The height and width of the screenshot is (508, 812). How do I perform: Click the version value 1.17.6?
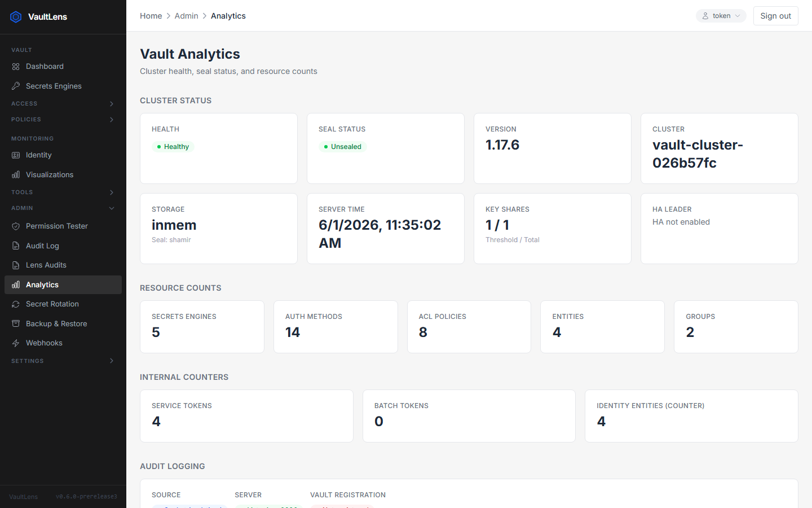pyautogui.click(x=502, y=145)
